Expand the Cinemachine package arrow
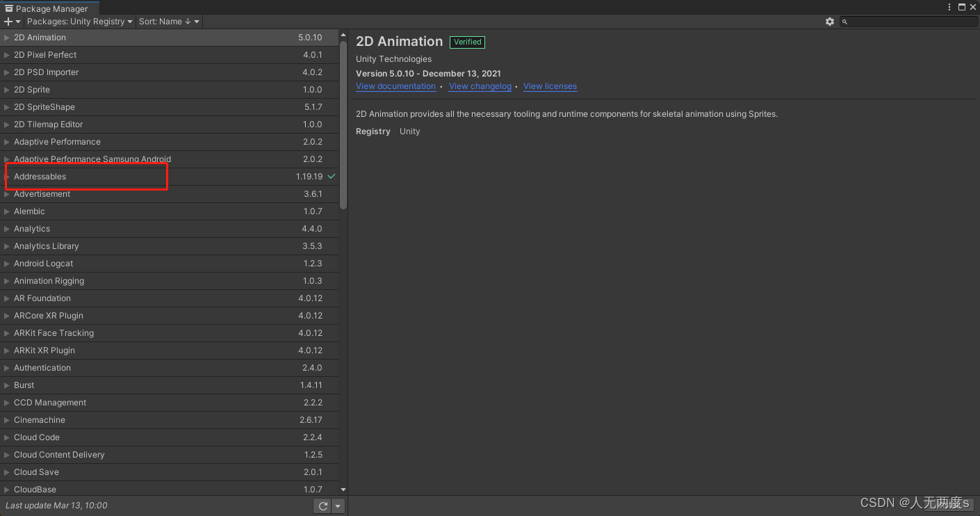The width and height of the screenshot is (980, 516). pos(7,420)
